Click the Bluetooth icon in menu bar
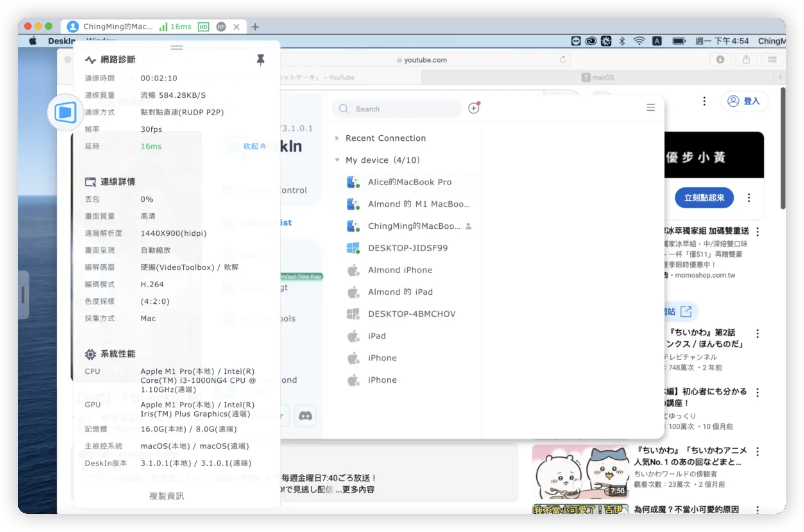 (x=622, y=41)
